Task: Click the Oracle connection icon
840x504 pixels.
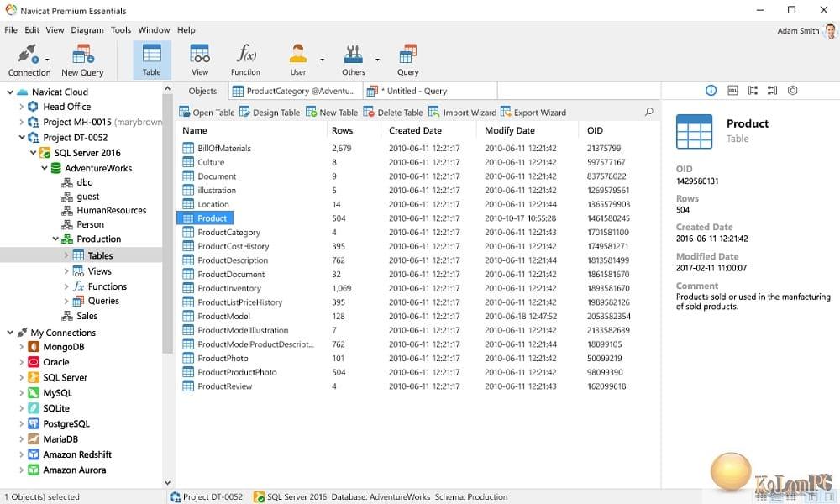Action: click(34, 362)
